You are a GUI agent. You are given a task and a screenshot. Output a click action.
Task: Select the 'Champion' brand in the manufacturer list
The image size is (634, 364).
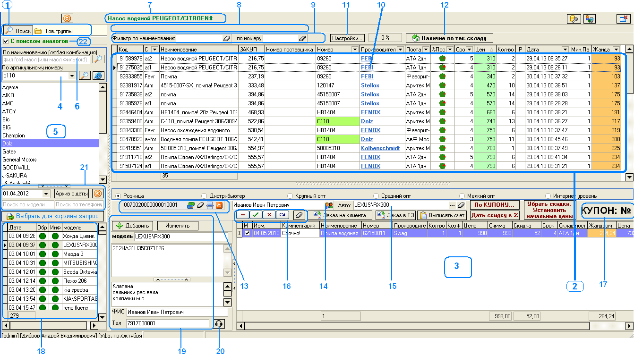(x=50, y=135)
